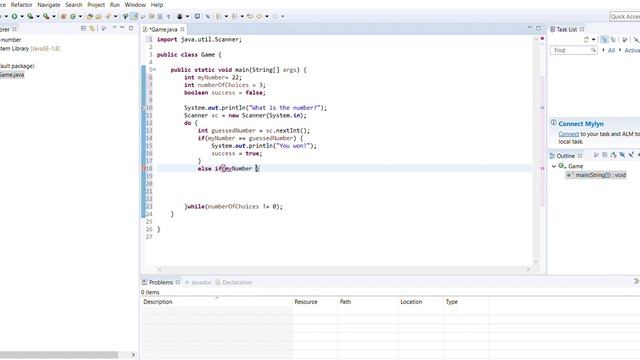Image resolution: width=640 pixels, height=360 pixels.
Task: Open the Run menu
Action: tap(115, 5)
